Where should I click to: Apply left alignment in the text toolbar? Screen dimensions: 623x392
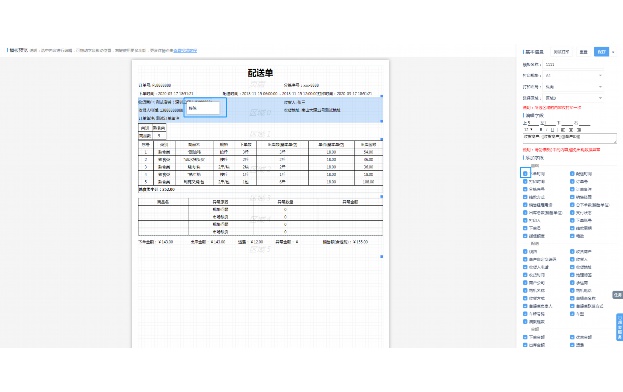[x=563, y=129]
